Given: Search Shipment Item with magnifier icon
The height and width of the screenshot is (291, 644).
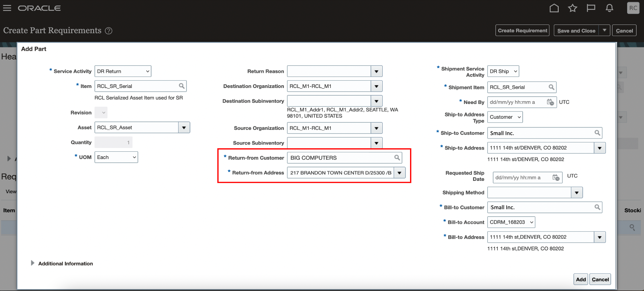Looking at the screenshot, I should (x=551, y=87).
